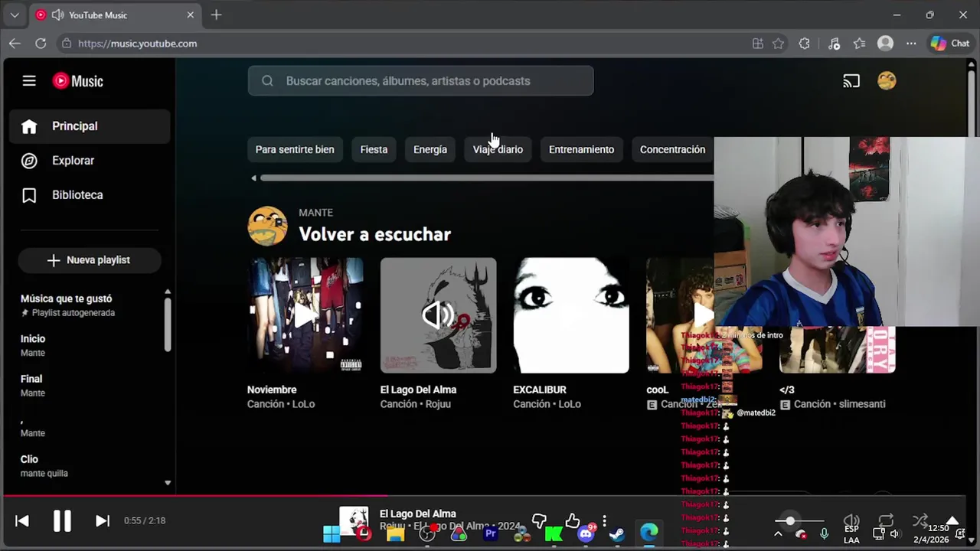The image size is (980, 551).
Task: Open Edge Settings and more menu
Action: pos(911,44)
